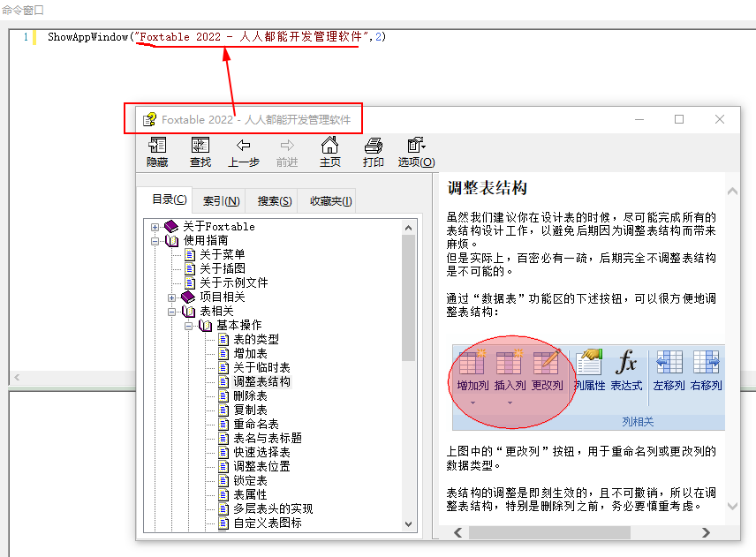Viewport: 756px width, 557px height.
Task: Click the 调整表结构 content heading
Action: [x=487, y=188]
